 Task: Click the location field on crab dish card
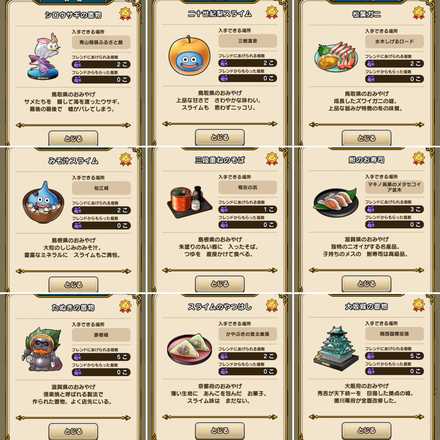click(x=394, y=42)
